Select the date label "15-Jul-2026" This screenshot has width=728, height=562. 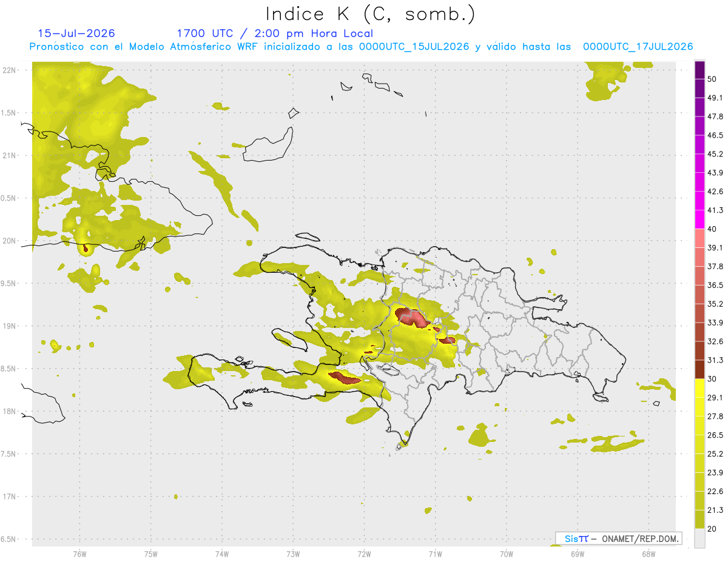click(x=76, y=33)
